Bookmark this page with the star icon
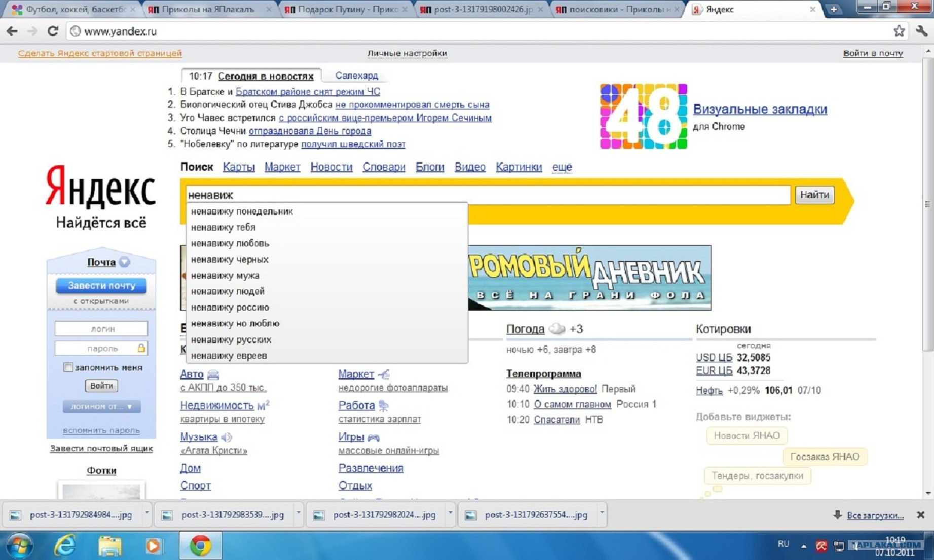This screenshot has height=560, width=934. point(899,31)
